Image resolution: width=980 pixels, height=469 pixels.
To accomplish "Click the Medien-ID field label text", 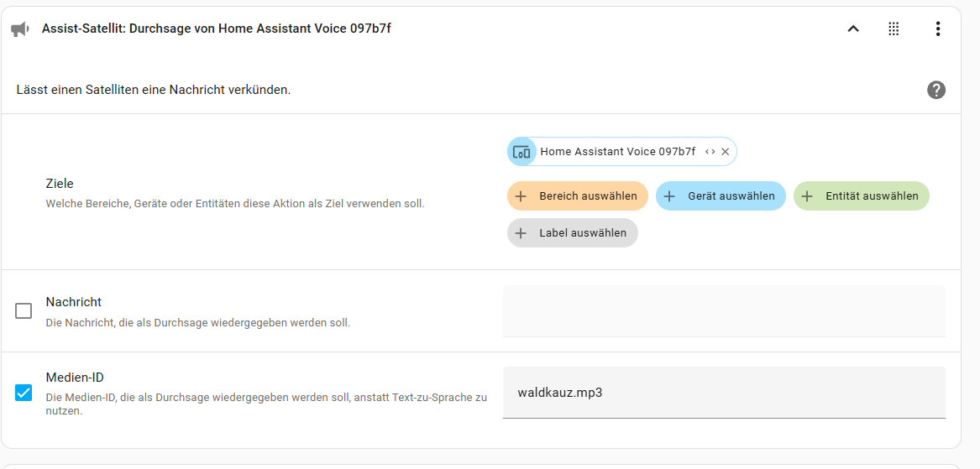I will point(75,378).
